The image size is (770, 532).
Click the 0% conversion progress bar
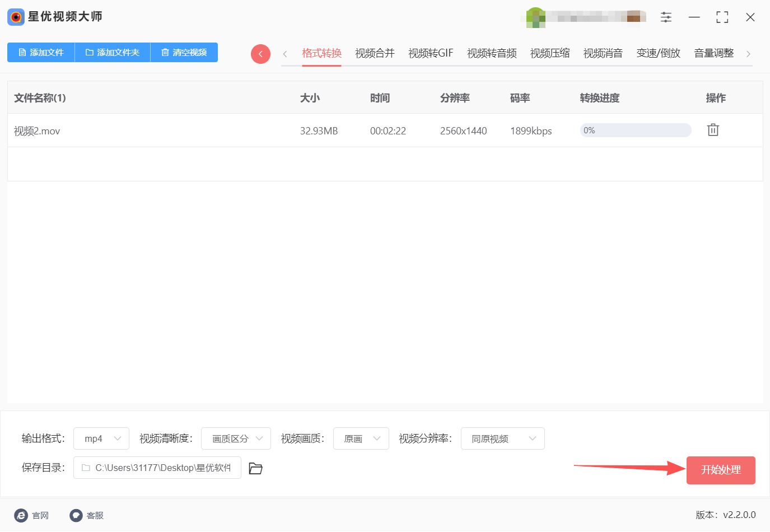click(635, 130)
